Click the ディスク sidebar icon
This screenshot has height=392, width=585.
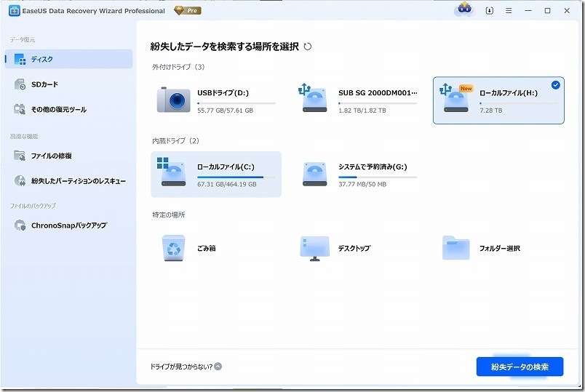[20, 60]
